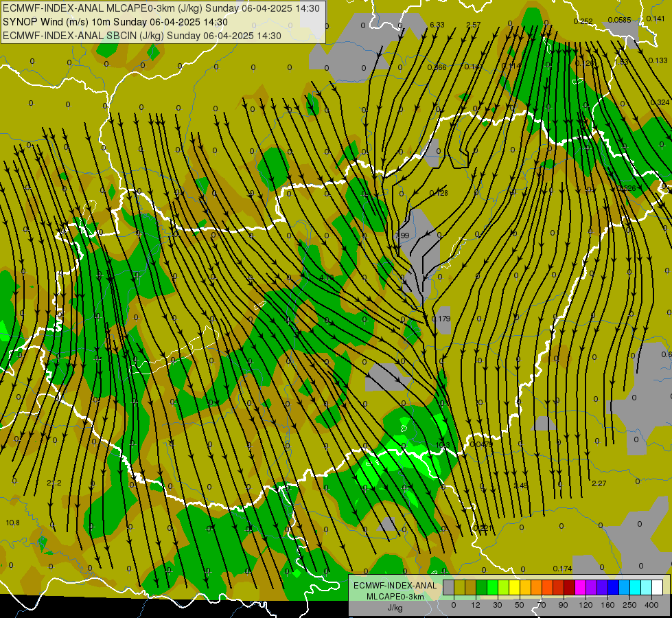672x618 pixels.
Task: Click the lime-yellow legend swatch
Action: pos(504,588)
